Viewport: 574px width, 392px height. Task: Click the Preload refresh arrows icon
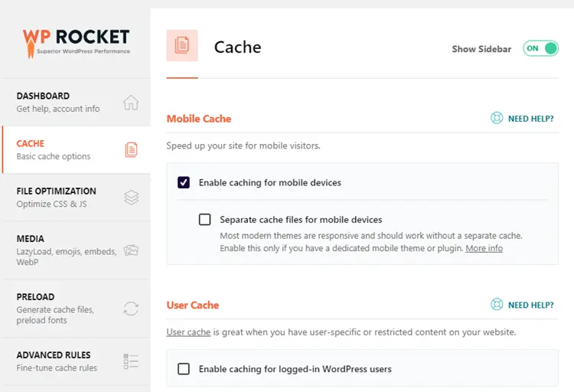[x=131, y=309]
